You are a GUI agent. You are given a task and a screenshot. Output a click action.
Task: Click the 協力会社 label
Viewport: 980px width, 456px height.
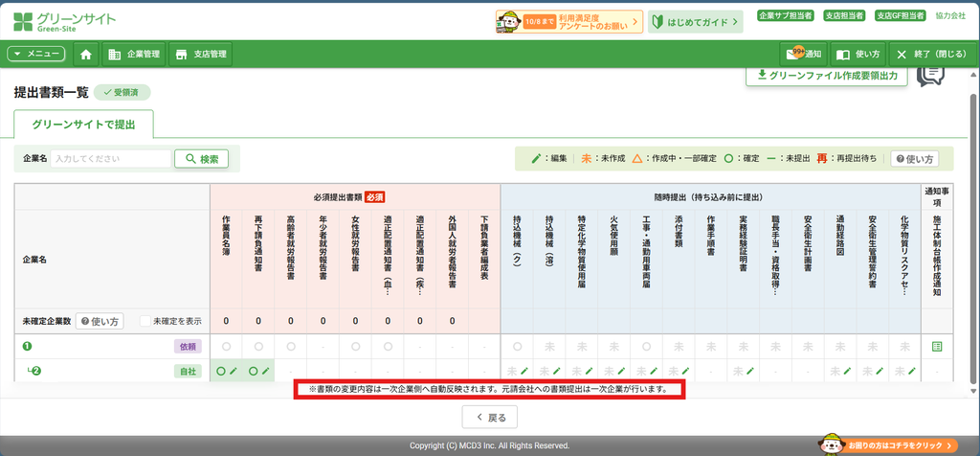tap(950, 15)
